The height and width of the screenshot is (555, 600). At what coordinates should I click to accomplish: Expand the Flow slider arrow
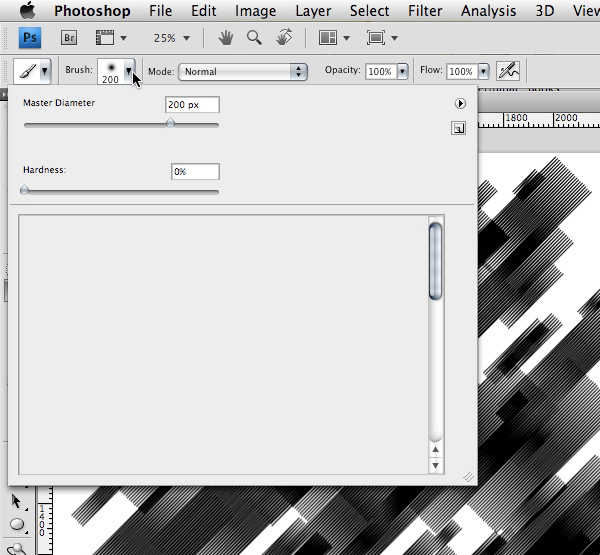click(x=484, y=72)
